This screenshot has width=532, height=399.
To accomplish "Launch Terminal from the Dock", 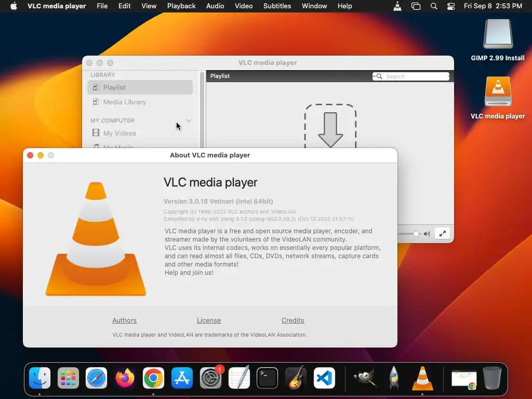I will pyautogui.click(x=268, y=378).
